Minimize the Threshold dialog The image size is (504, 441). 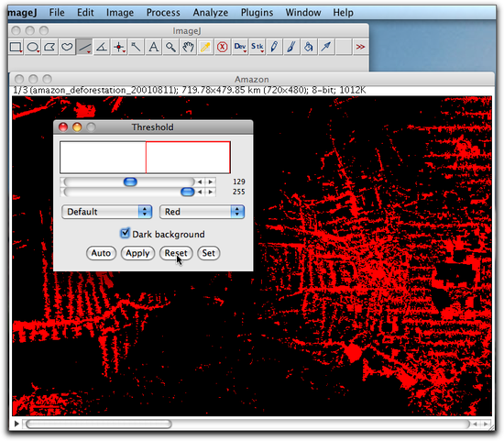[x=77, y=127]
